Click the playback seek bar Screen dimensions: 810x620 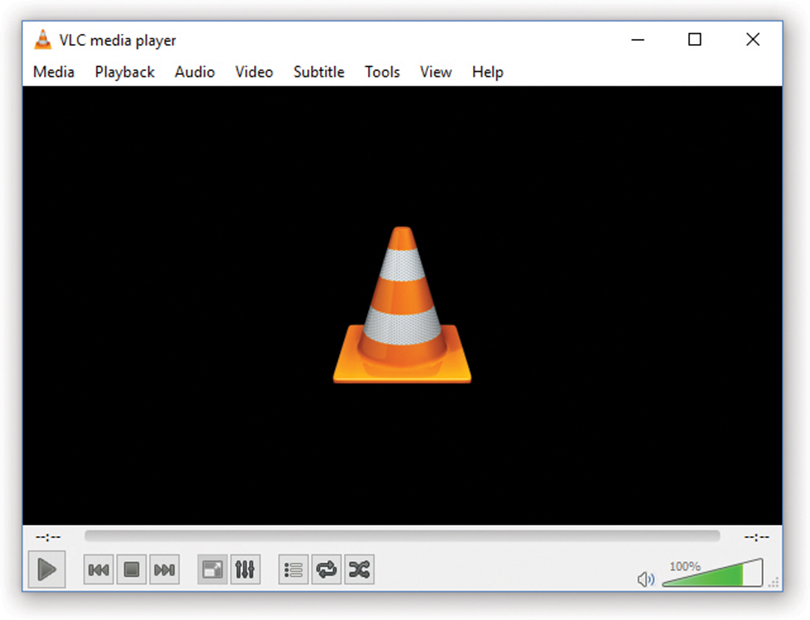(x=402, y=536)
